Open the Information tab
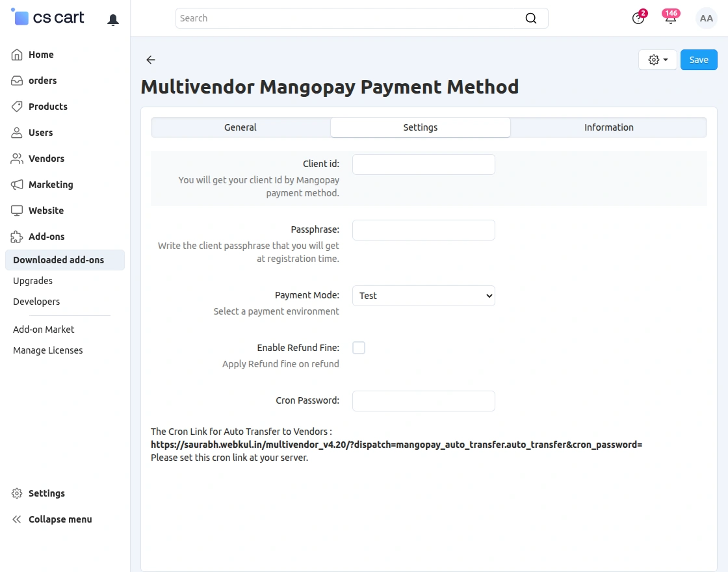Image resolution: width=728 pixels, height=572 pixels. point(608,127)
